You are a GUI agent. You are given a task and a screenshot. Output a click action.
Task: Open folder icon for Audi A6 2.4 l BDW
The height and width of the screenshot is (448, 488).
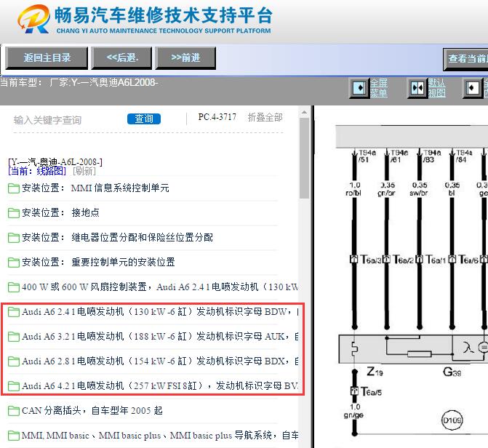pyautogui.click(x=13, y=312)
